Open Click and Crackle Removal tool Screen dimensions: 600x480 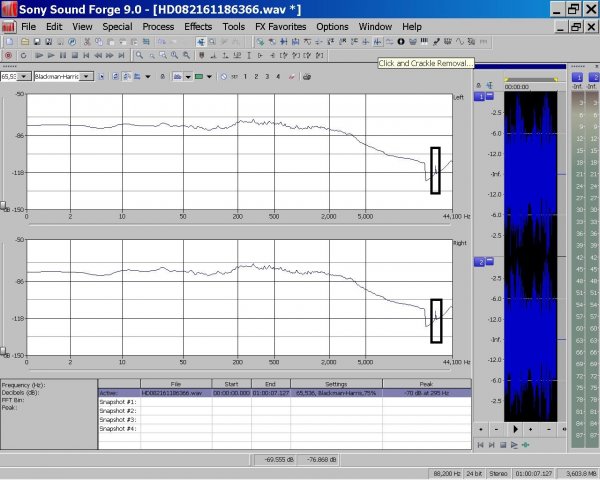coord(378,42)
